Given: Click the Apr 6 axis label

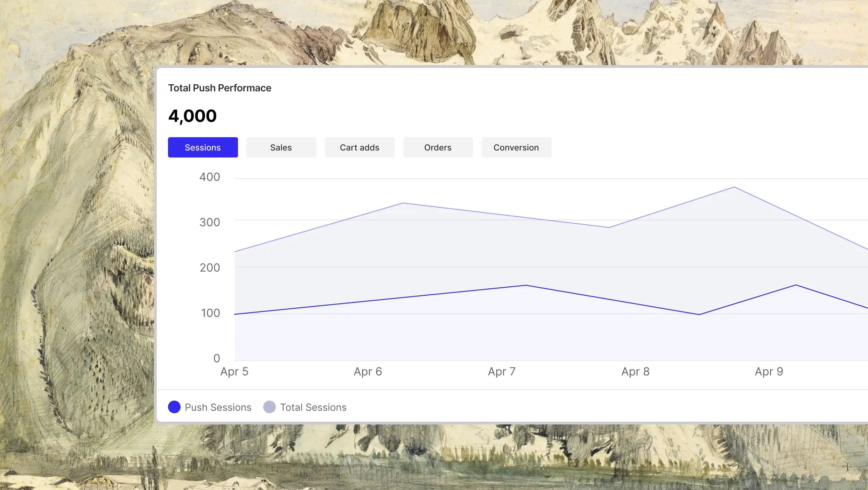Looking at the screenshot, I should tap(368, 371).
